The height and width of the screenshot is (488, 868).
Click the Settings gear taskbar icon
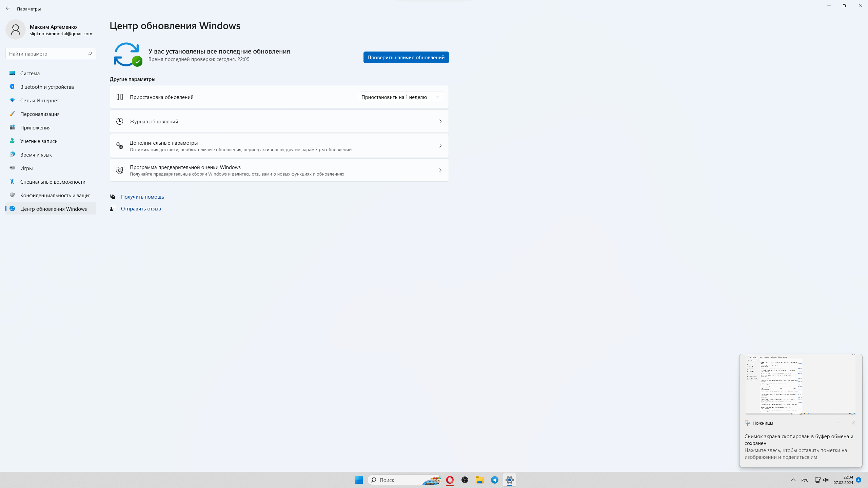point(510,480)
